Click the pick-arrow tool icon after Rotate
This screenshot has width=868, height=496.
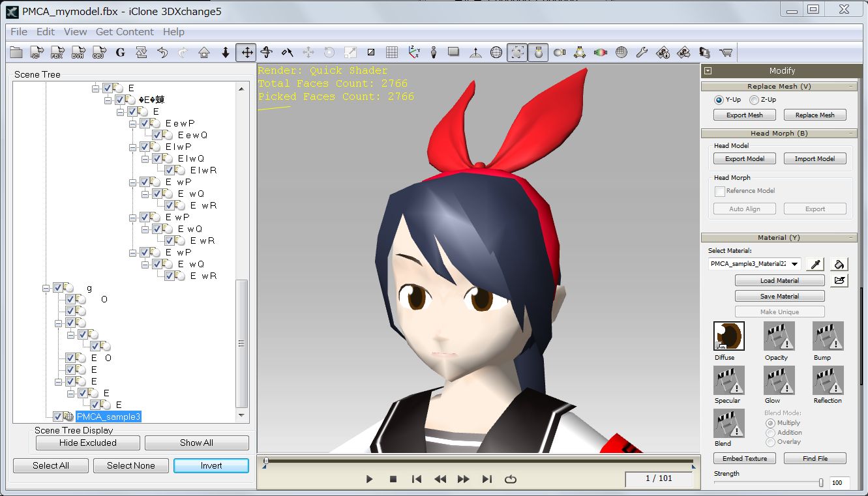click(287, 52)
